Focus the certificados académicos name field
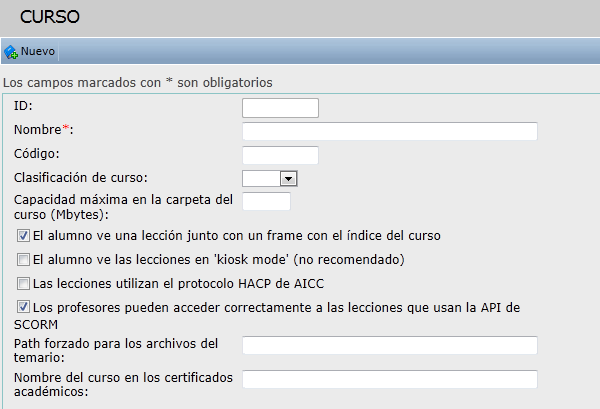600x409 pixels. pos(390,379)
